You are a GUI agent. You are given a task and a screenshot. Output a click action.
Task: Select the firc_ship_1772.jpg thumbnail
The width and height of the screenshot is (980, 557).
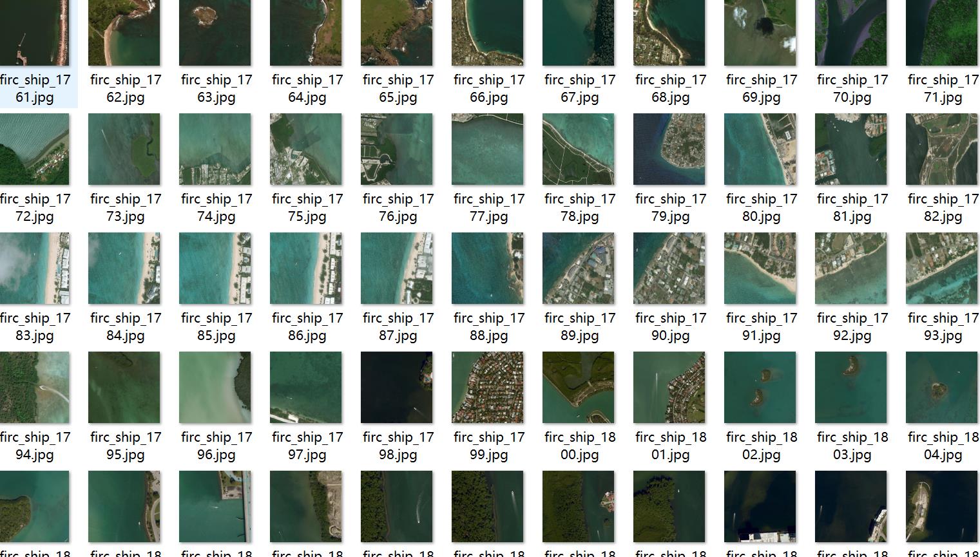click(x=34, y=149)
